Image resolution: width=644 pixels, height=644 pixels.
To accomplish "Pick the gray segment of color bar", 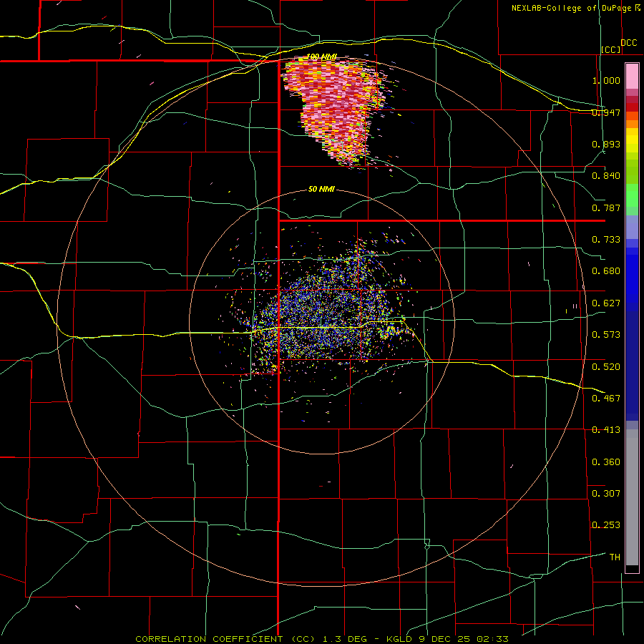I will (632, 497).
